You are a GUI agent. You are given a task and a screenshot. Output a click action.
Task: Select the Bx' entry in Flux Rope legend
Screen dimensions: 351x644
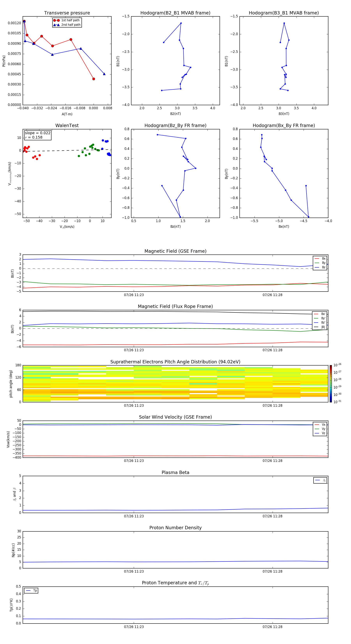(x=320, y=314)
